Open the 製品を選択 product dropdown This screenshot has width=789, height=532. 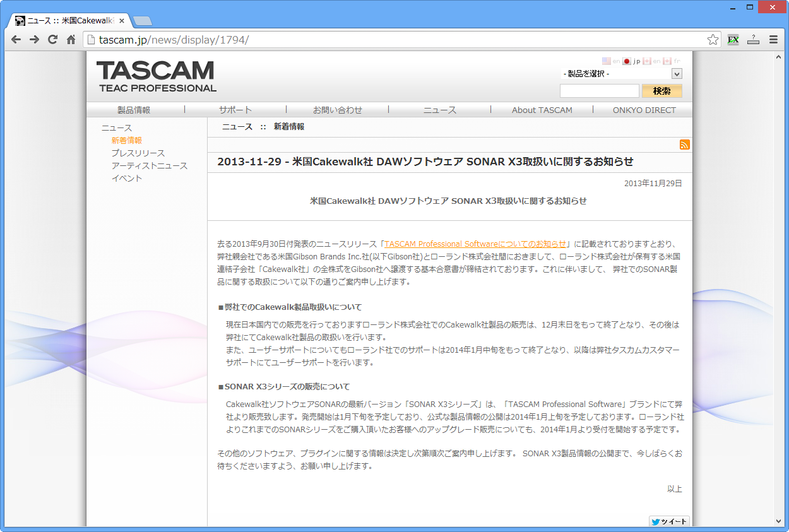pos(621,74)
